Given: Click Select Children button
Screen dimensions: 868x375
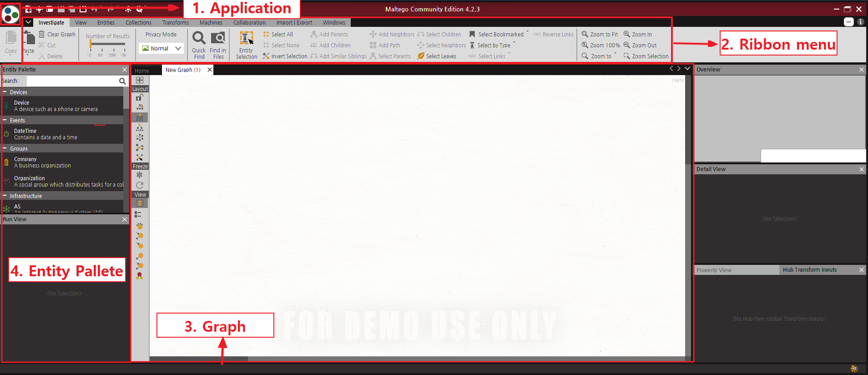Looking at the screenshot, I should coord(439,34).
